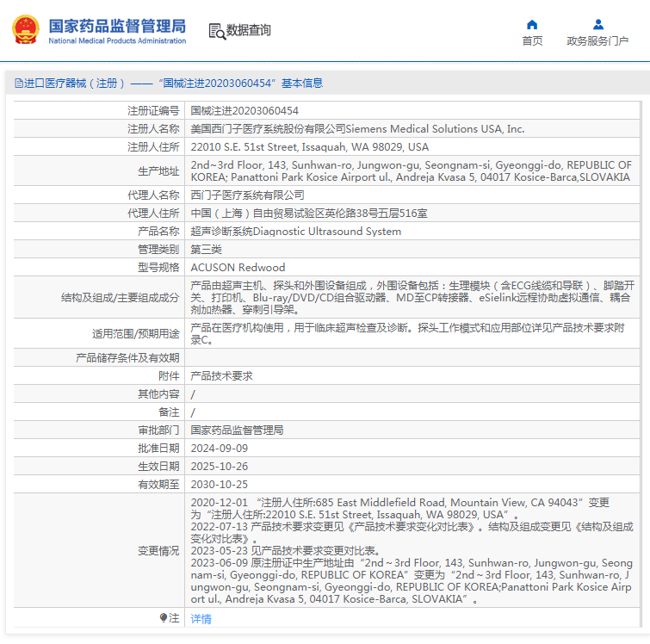Select the approval date 2024-09-09
Screen dimensions: 650x644
219,449
